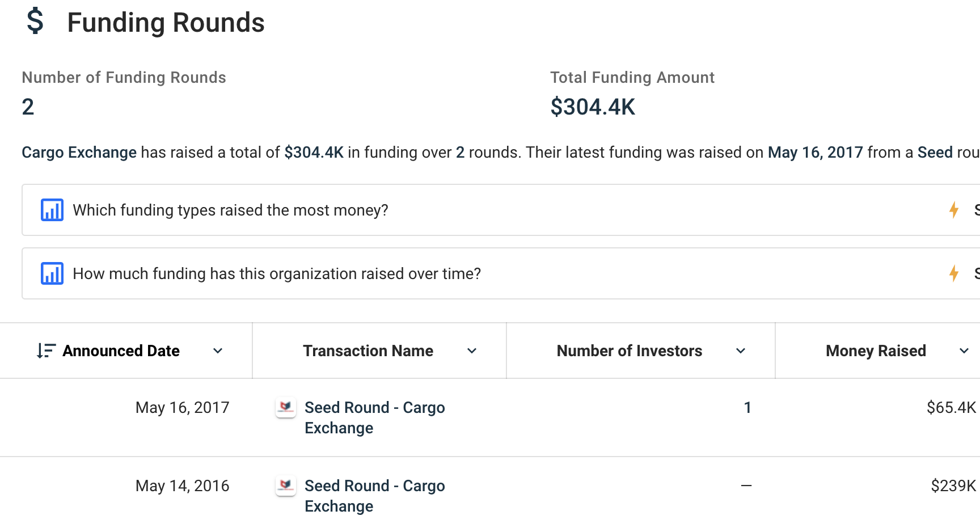
Task: Click the dollar sign Funding Rounds icon
Action: point(35,22)
